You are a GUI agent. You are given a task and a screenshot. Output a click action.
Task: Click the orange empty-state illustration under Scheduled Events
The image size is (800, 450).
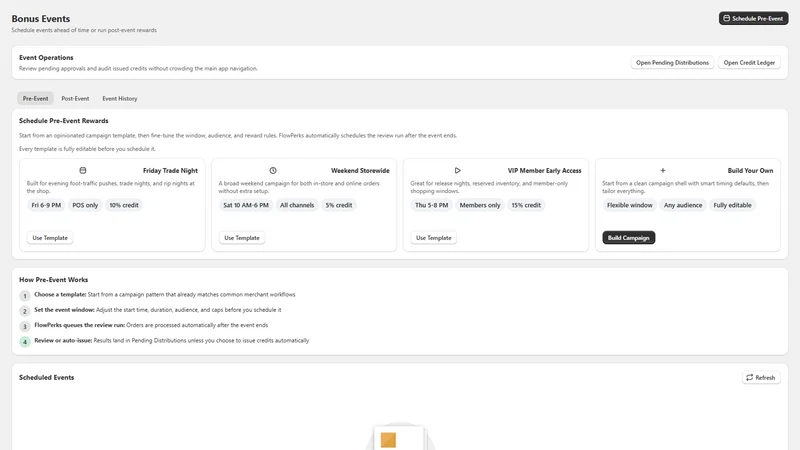click(388, 440)
